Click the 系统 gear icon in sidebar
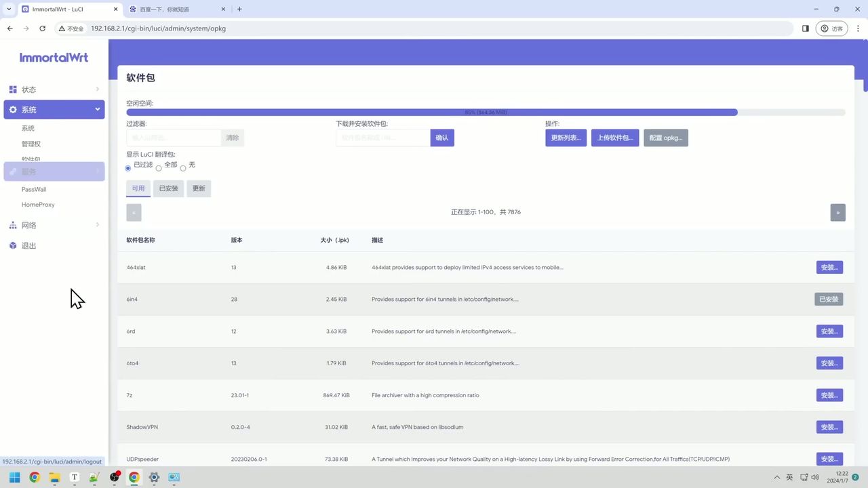Image resolution: width=868 pixels, height=488 pixels. coord(13,110)
